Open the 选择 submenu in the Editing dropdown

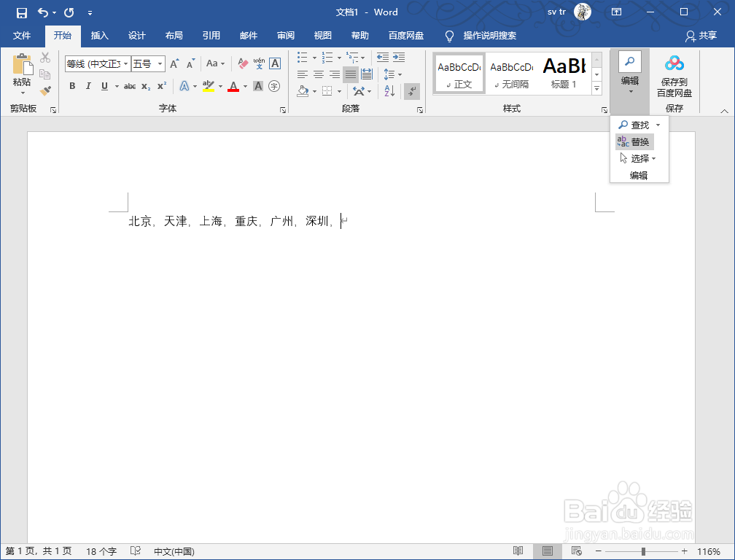point(639,158)
